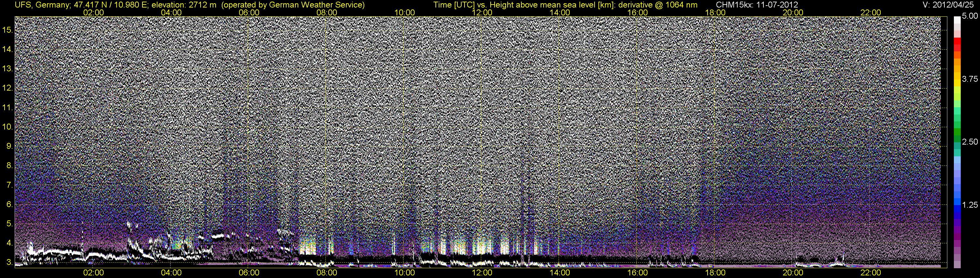Pick the white top segment of the color bar
The width and height of the screenshot is (980, 278).
[x=957, y=20]
